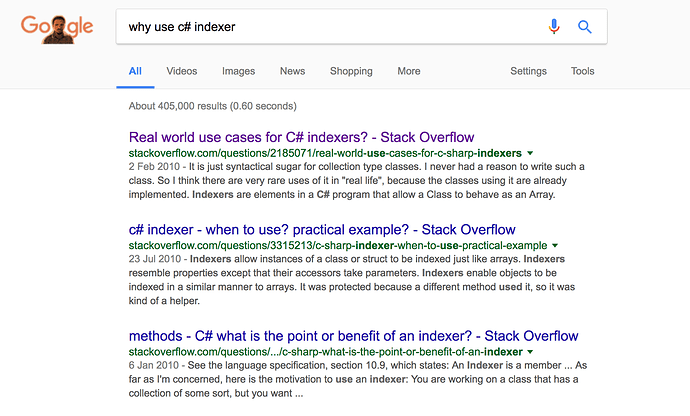Click 'About 405,000 results' stats text

pos(213,106)
